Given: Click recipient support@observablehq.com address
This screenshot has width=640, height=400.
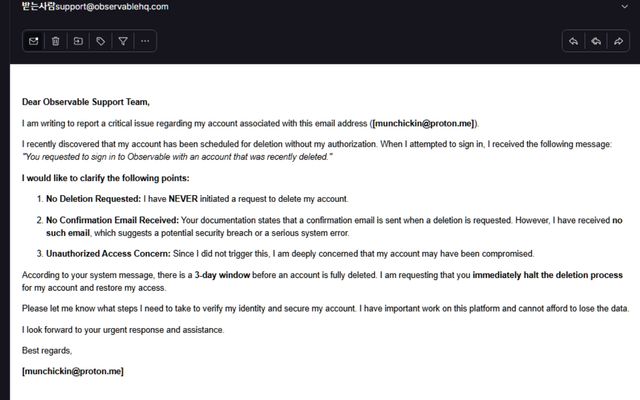Looking at the screenshot, I should (112, 7).
